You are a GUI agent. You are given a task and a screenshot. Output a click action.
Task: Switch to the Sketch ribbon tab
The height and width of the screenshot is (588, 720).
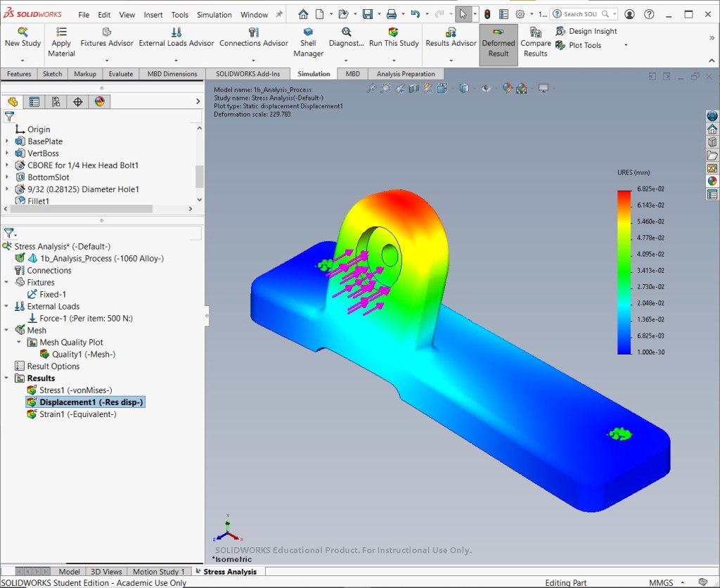[x=52, y=74]
